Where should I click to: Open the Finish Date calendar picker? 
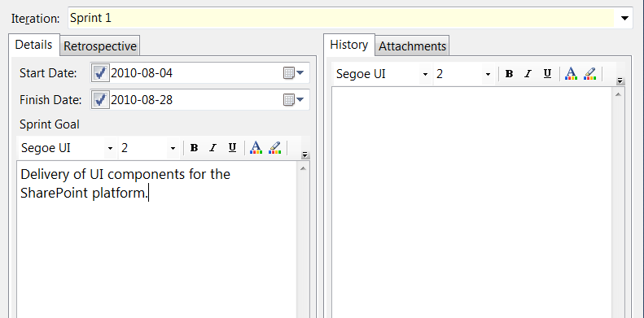[x=293, y=100]
